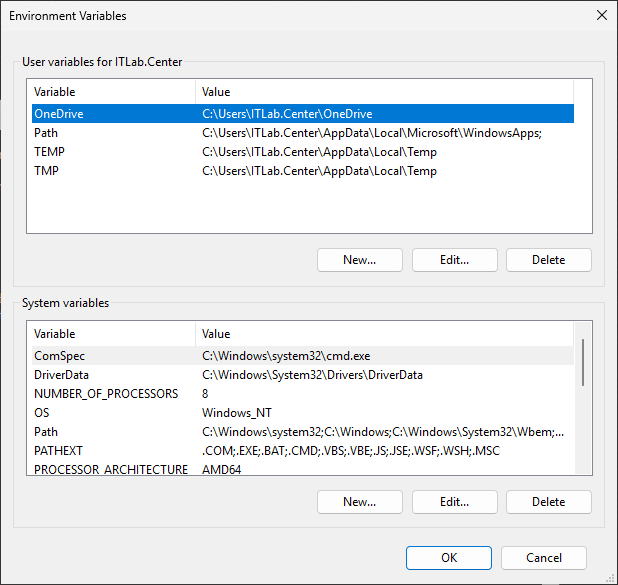
Task: Sort user variables by Value column header
Action: pos(380,92)
